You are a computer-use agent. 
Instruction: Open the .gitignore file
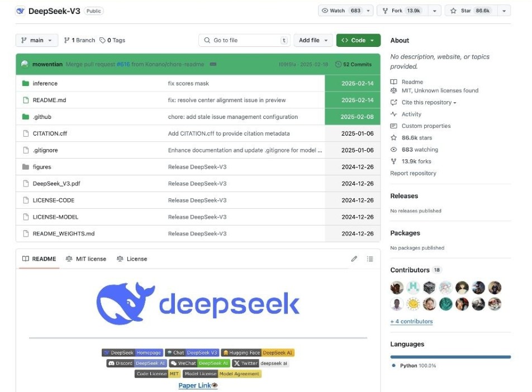(45, 150)
